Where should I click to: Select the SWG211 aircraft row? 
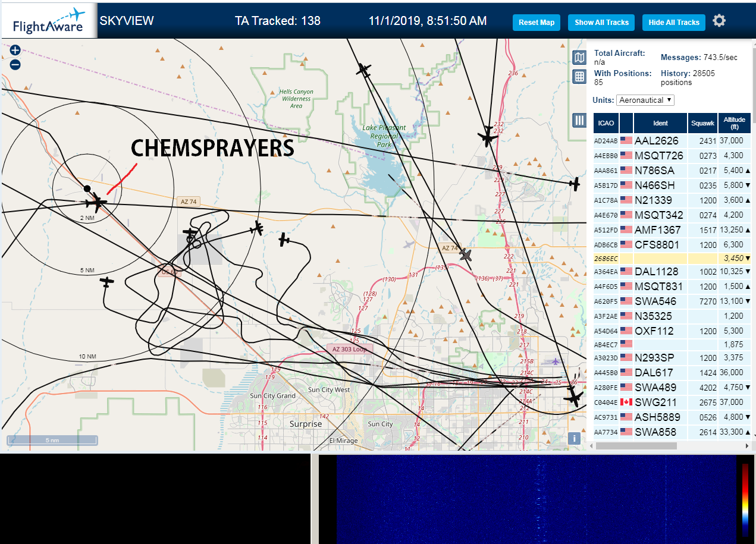(x=672, y=403)
